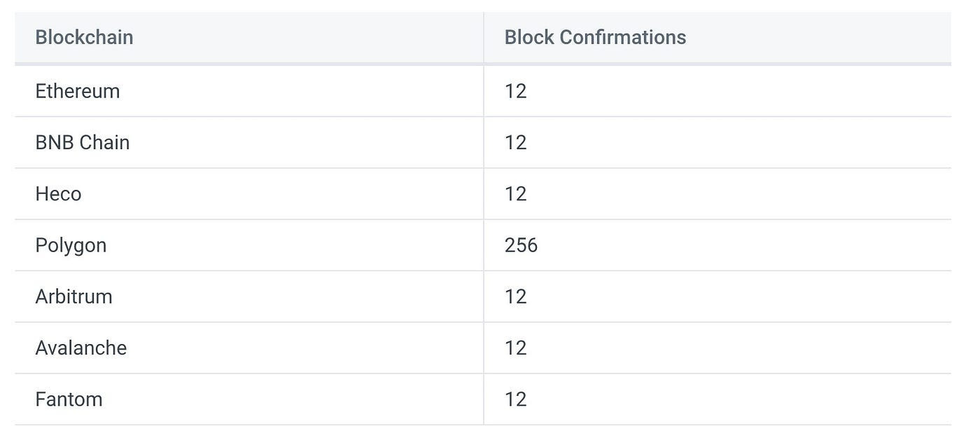Click the Avalanche blockchain name
The image size is (980, 440).
[81, 348]
